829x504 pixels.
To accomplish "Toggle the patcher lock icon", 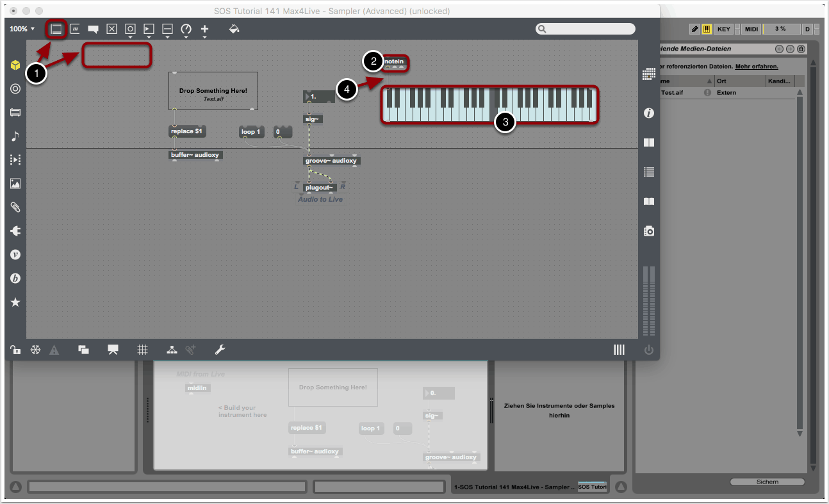I will [x=15, y=350].
